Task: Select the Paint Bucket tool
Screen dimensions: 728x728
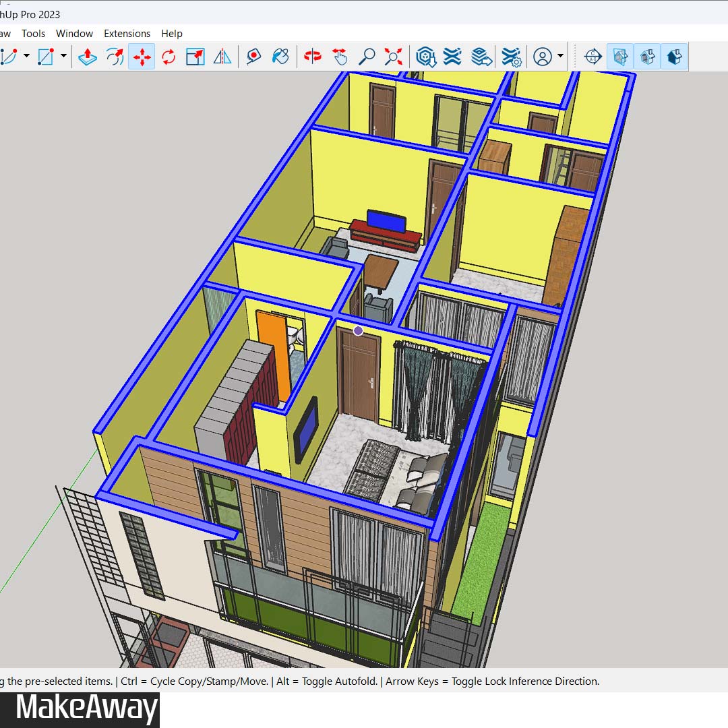Action: click(280, 57)
